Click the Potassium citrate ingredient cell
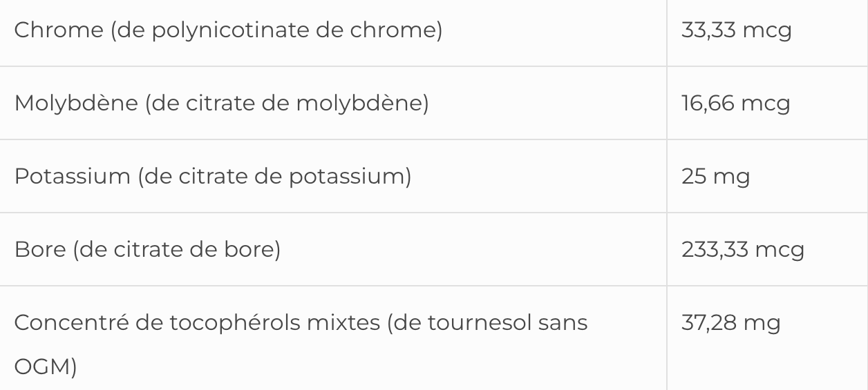 pyautogui.click(x=213, y=177)
